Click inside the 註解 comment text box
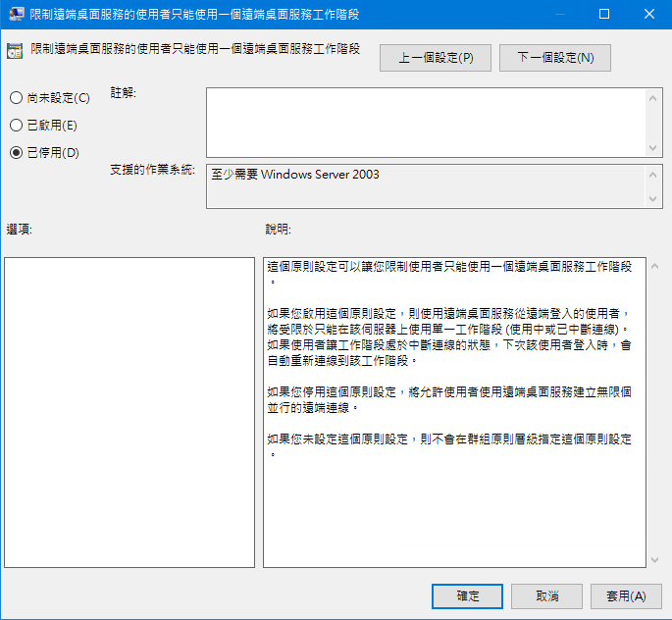Image resolution: width=672 pixels, height=620 pixels. click(426, 121)
